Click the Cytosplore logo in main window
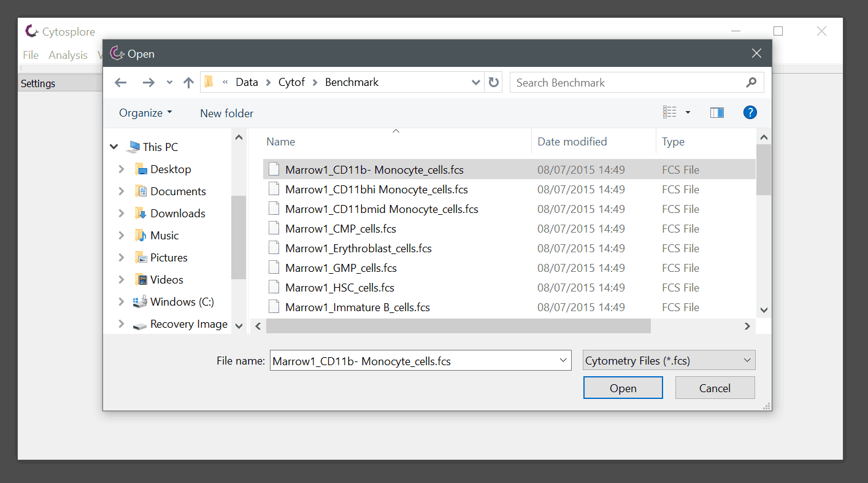 [x=32, y=31]
